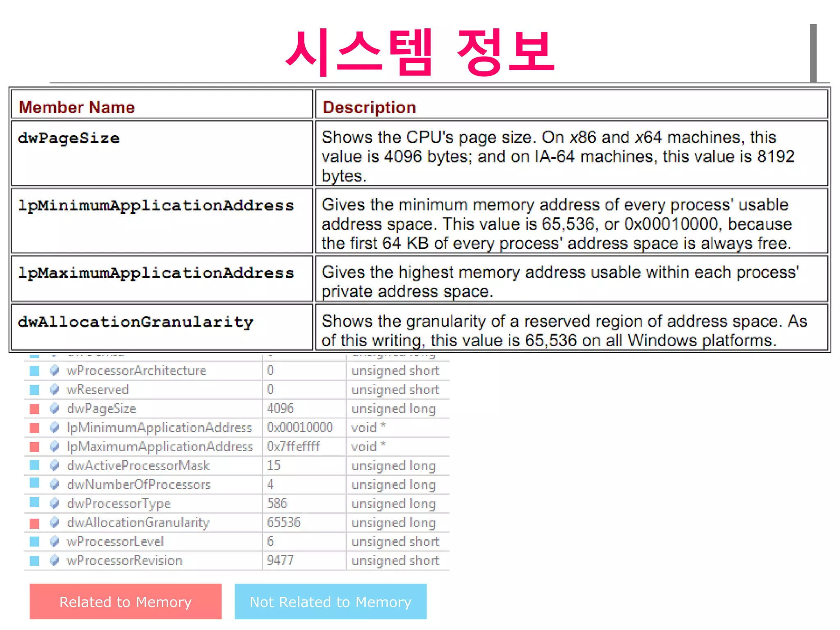
Task: Click the field icon beside lpMinimumApplicationAddress
Action: click(54, 428)
